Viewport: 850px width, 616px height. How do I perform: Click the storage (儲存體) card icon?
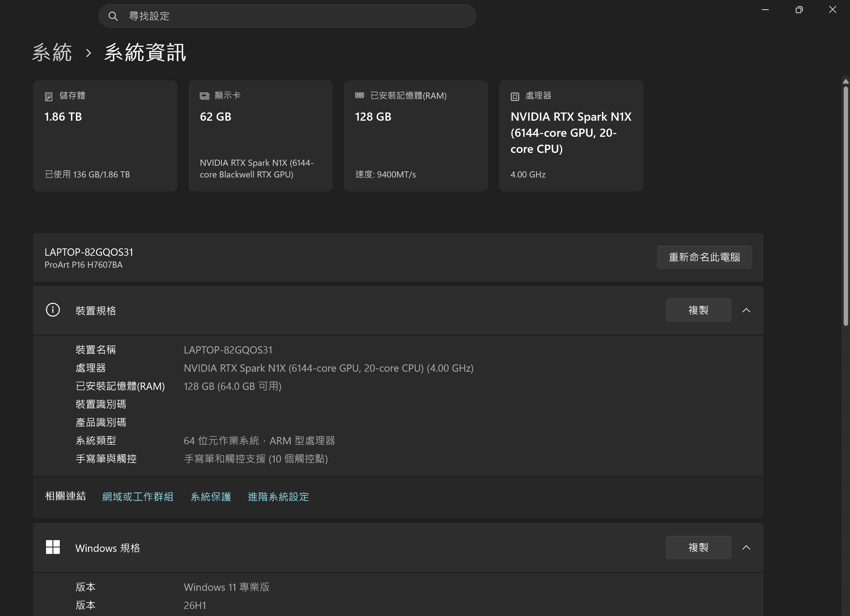49,96
